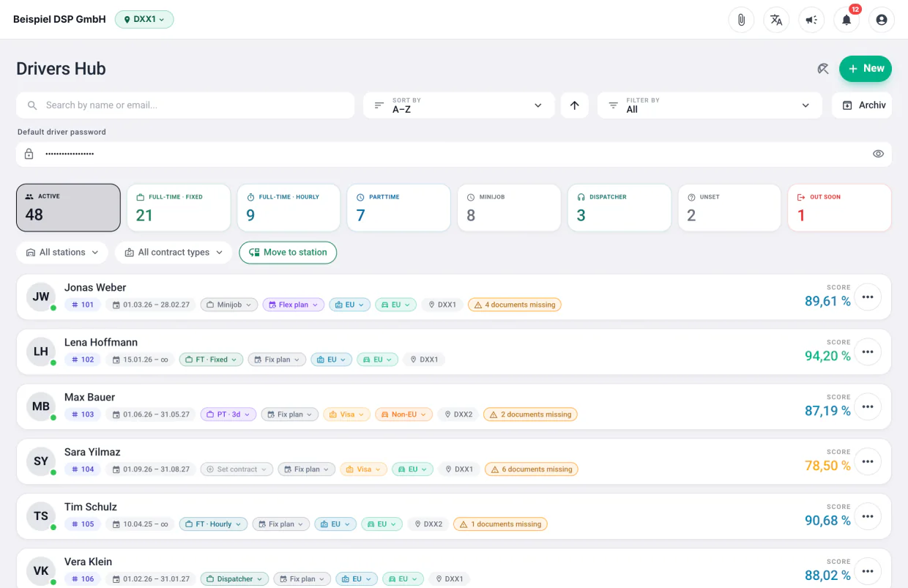The width and height of the screenshot is (908, 588).
Task: Open the user account profile icon
Action: (x=882, y=20)
